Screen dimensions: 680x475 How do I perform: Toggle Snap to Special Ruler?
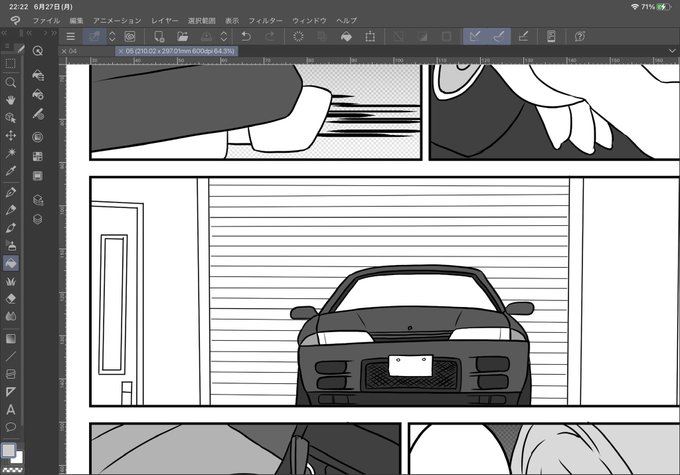pos(499,36)
